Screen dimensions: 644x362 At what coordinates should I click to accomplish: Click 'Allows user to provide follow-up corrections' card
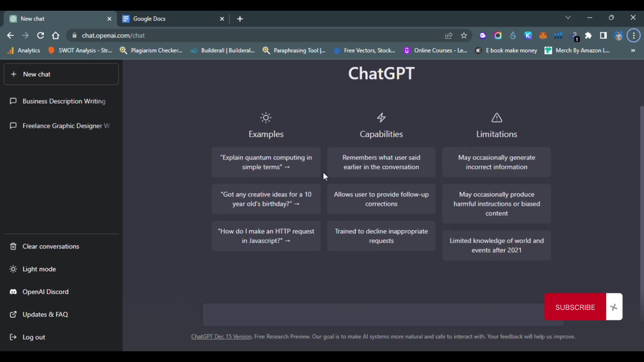(381, 199)
